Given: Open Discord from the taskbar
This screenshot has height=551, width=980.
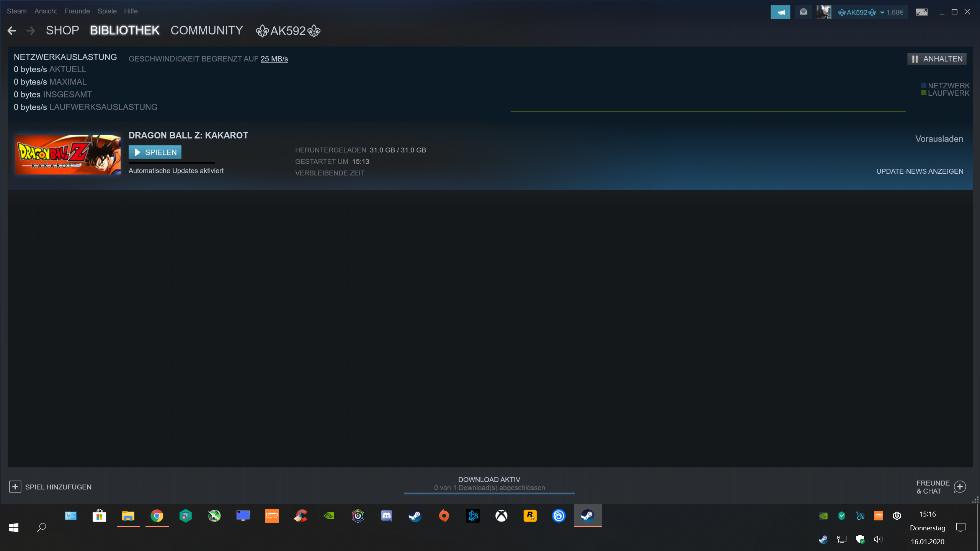Looking at the screenshot, I should [386, 516].
